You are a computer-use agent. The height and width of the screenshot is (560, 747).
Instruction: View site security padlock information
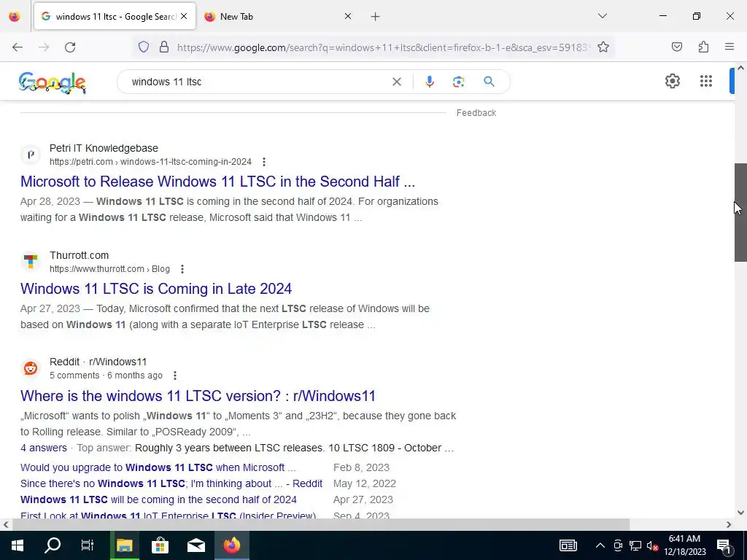[x=164, y=47]
